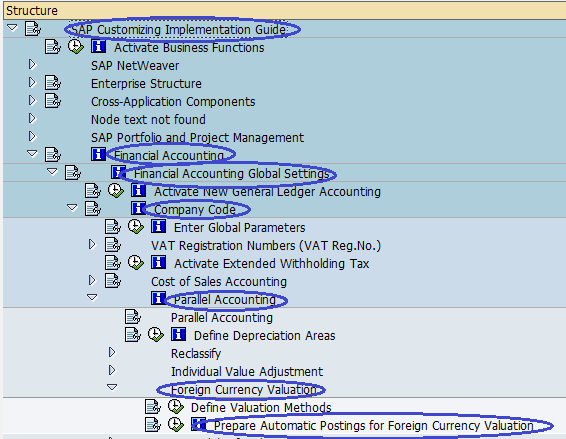
Task: Open documentation icon for Financial Accounting
Action: click(53, 154)
